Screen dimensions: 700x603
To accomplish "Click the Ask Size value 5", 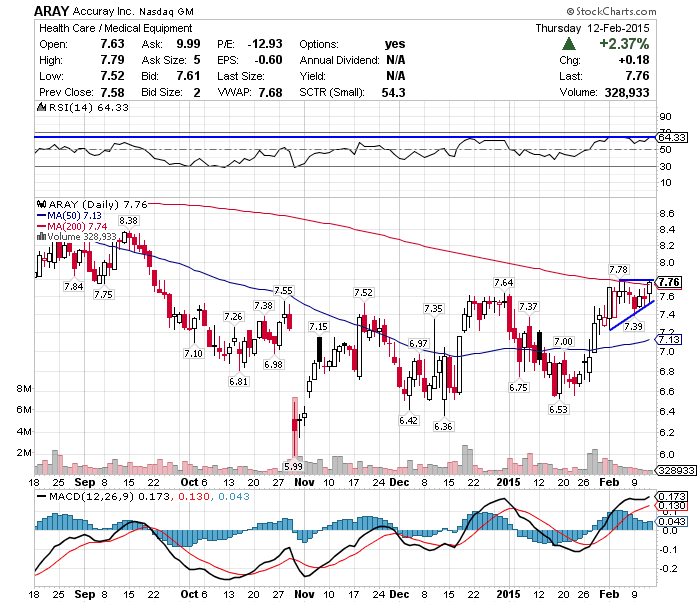I will pos(197,60).
